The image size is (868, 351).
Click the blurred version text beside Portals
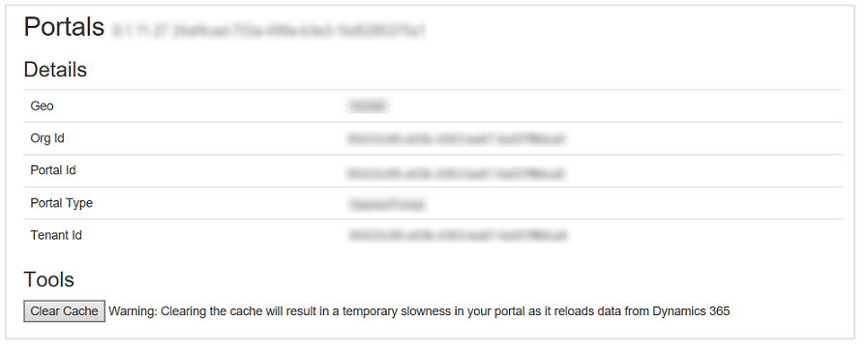pos(268,30)
